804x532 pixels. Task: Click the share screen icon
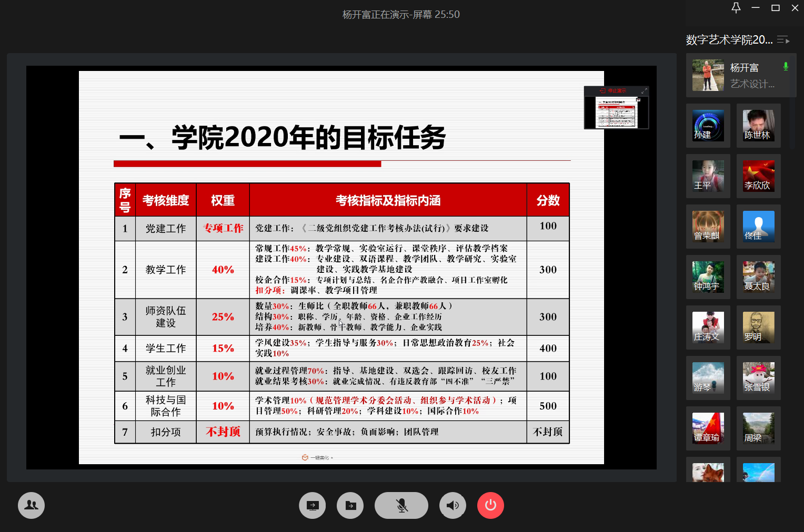point(313,505)
